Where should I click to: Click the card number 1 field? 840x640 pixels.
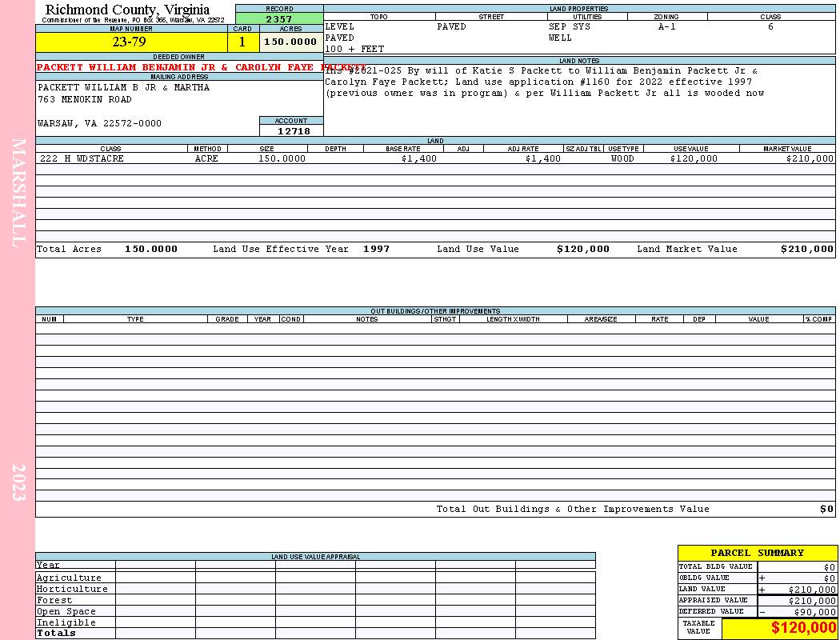[242, 42]
